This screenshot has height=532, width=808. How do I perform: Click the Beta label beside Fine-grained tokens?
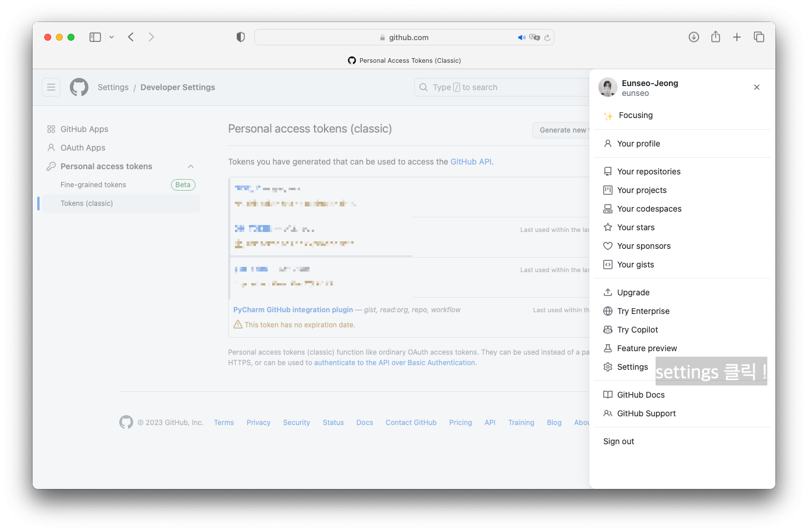(183, 185)
